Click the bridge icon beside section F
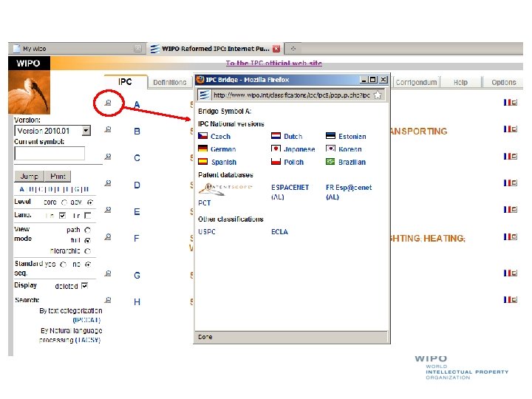 click(x=108, y=237)
